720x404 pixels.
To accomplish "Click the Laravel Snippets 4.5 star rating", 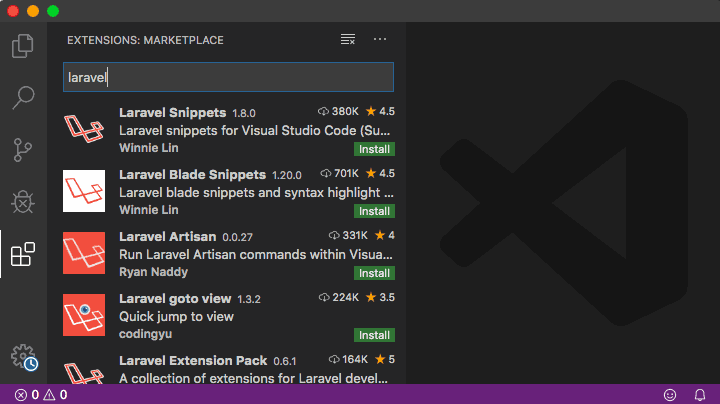I will point(380,112).
